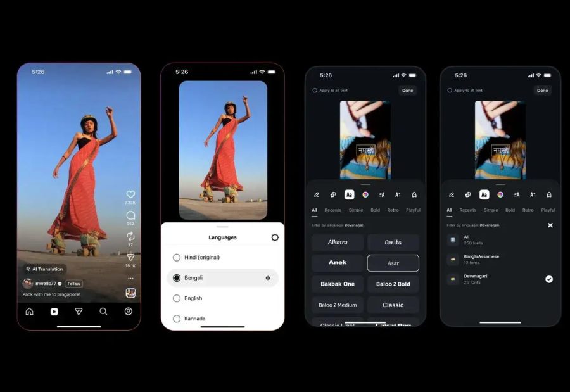Pick the Baloo 2 Bold font
570x392 pixels.
(x=393, y=284)
